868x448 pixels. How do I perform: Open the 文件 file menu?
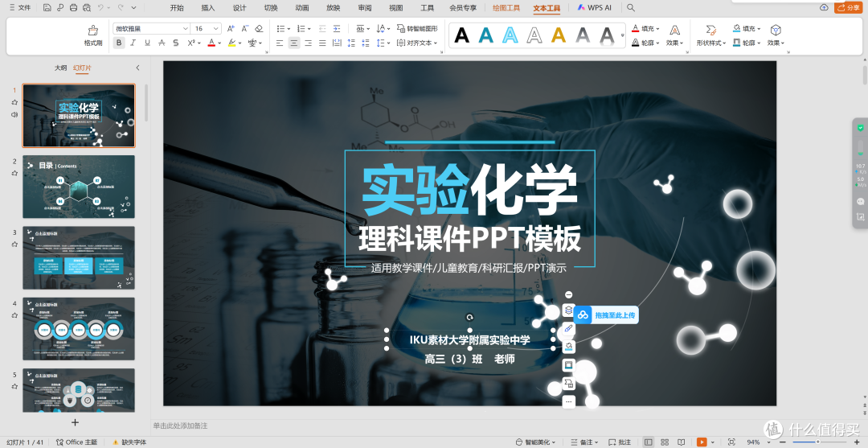pos(19,8)
